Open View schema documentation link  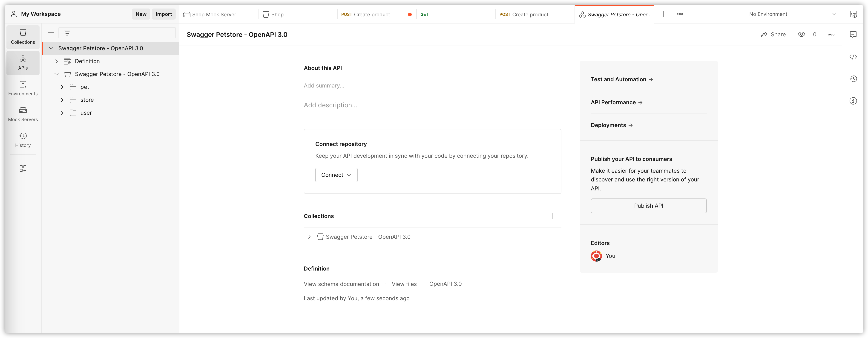(x=341, y=283)
